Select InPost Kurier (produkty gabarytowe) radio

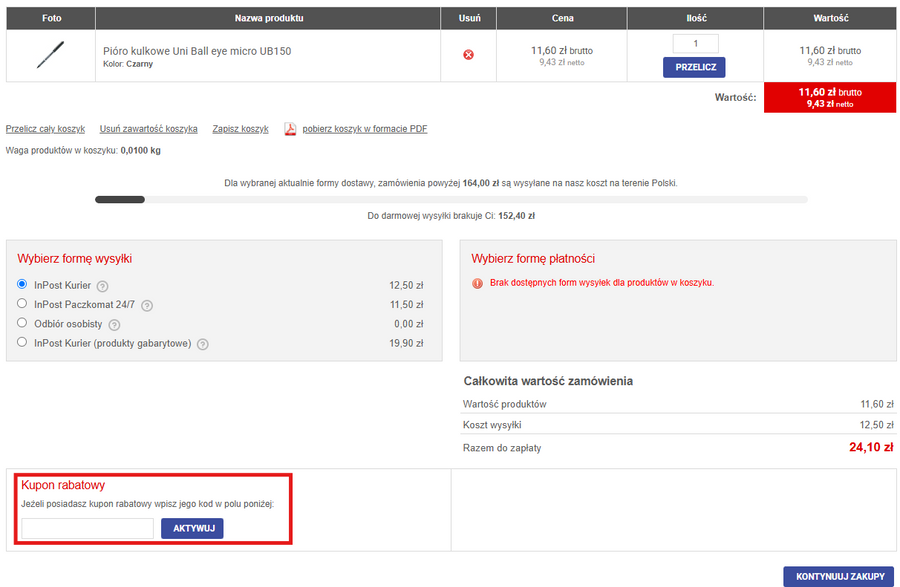point(22,343)
